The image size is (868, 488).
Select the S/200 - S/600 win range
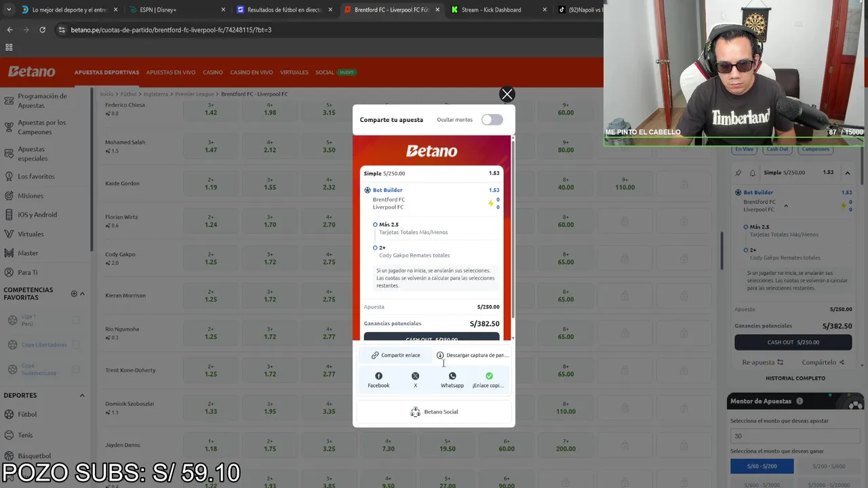(828, 466)
